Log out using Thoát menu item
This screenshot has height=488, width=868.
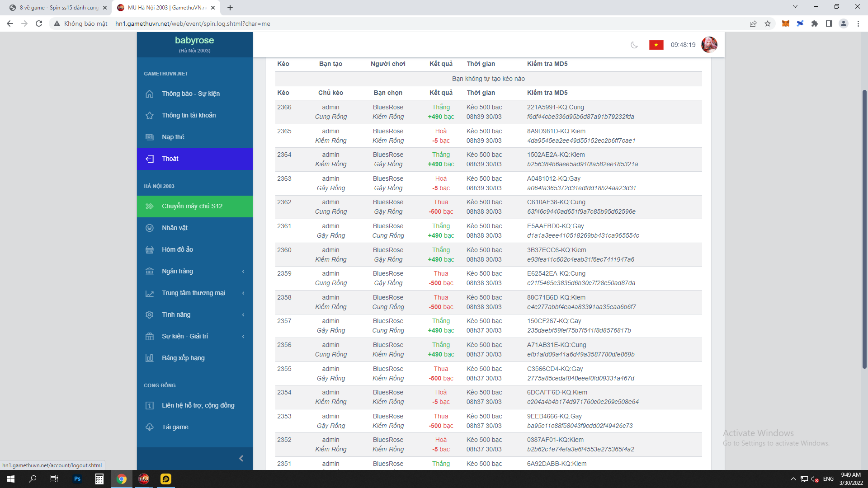point(170,159)
